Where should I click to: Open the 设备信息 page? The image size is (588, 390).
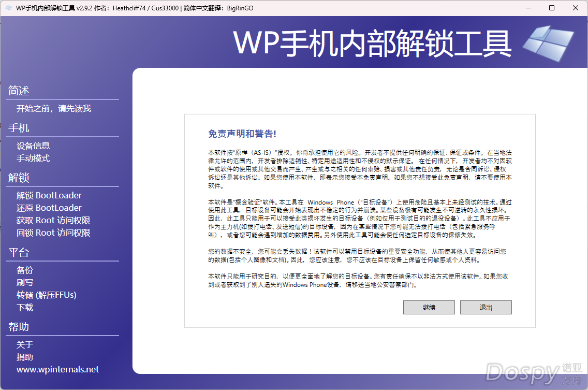(33, 146)
